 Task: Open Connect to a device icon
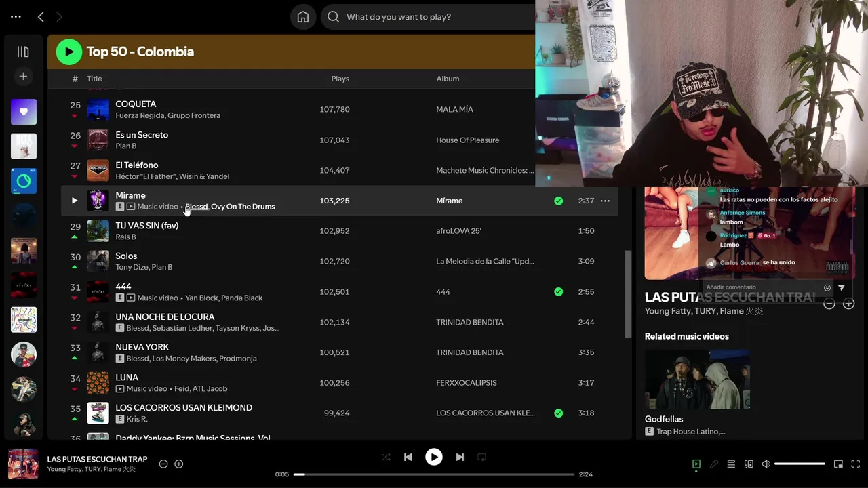tap(749, 464)
